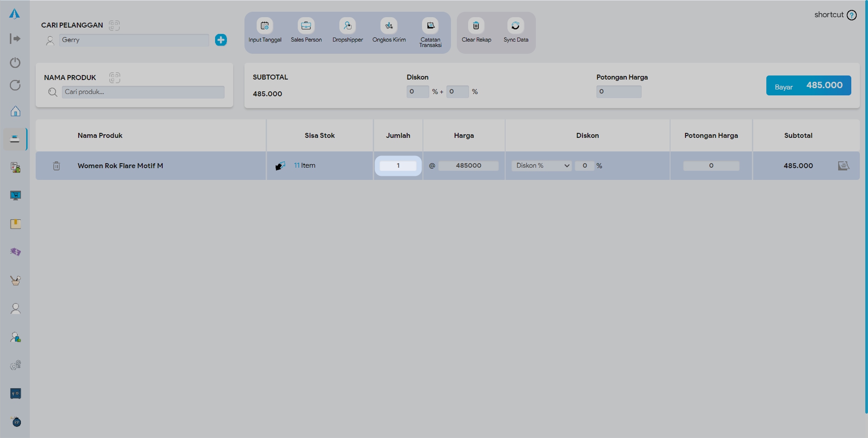Expand the Diskon % dropdown
The height and width of the screenshot is (438, 868).
pos(542,166)
